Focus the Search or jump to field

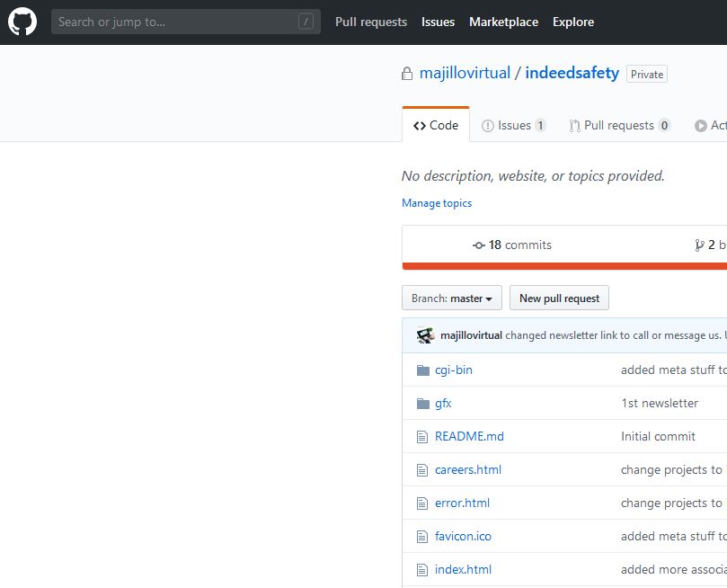(x=185, y=22)
